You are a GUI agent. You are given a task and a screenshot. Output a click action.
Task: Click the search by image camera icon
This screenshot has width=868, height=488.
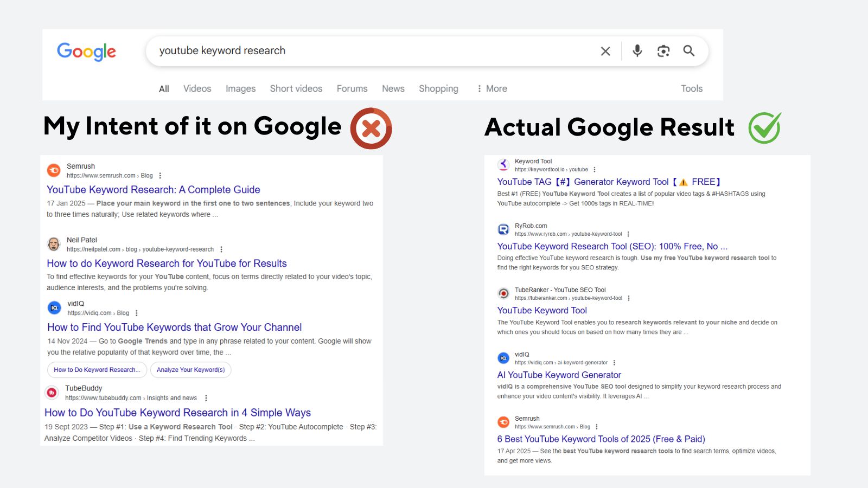[663, 51]
